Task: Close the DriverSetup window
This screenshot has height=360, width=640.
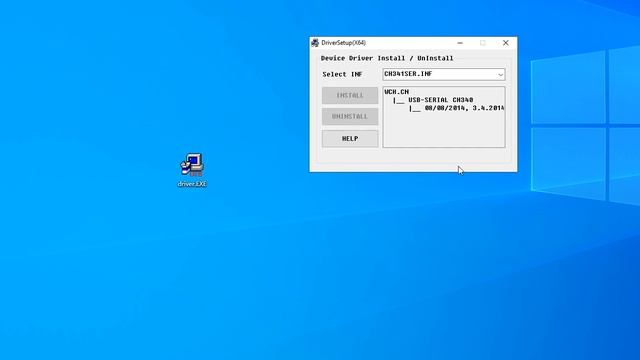Action: click(x=506, y=43)
